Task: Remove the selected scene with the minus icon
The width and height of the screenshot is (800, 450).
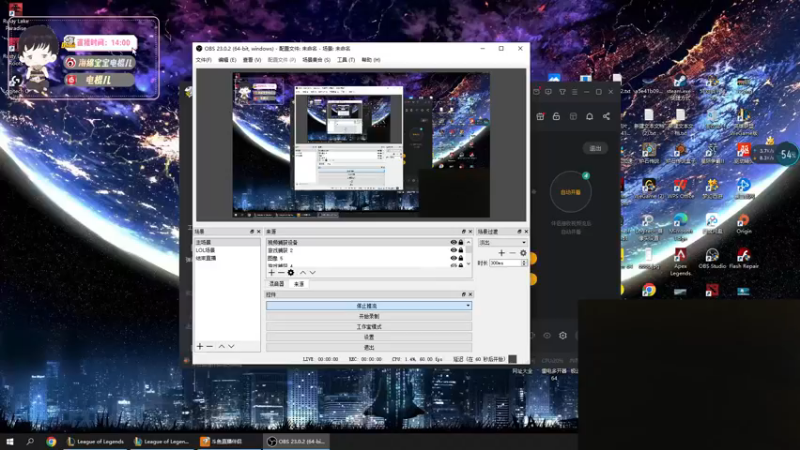Action: pyautogui.click(x=210, y=346)
